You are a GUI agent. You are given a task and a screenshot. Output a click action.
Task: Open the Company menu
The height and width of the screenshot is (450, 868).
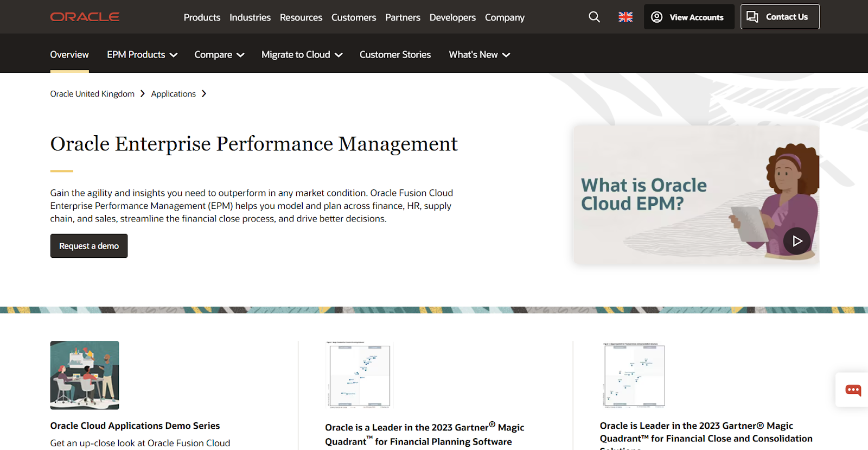[505, 17]
